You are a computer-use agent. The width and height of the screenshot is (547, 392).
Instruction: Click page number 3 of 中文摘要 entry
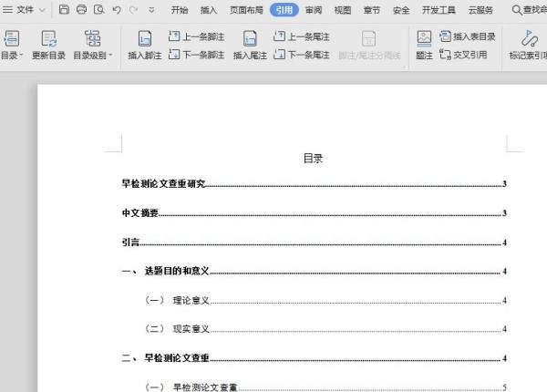(504, 213)
